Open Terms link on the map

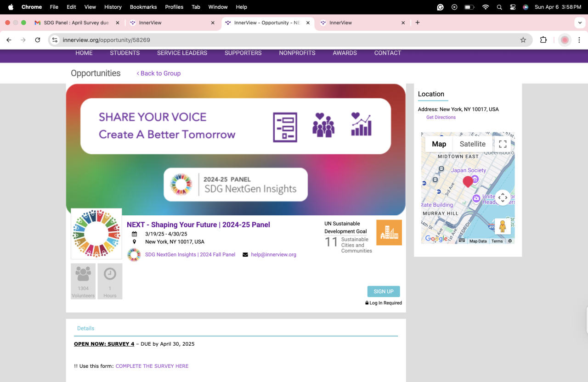click(497, 241)
